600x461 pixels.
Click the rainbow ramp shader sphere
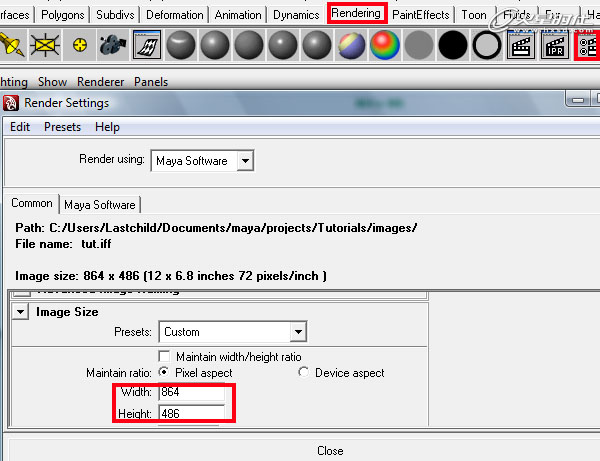(385, 45)
